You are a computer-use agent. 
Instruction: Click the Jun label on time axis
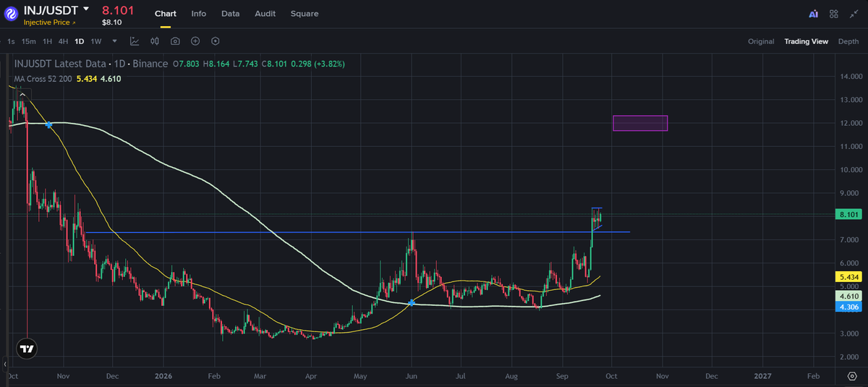(412, 377)
